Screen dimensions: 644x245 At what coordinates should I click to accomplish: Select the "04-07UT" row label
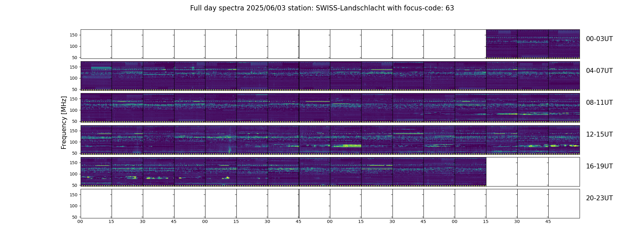[x=599, y=71]
